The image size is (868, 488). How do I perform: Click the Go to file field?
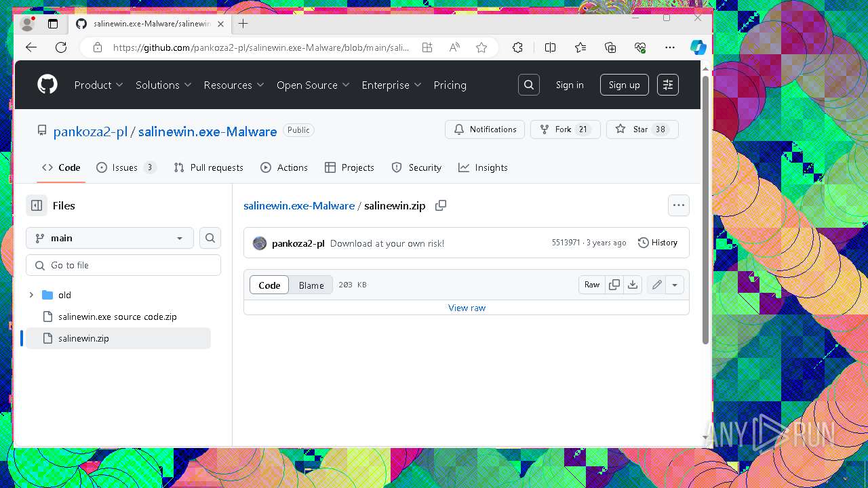[123, 265]
